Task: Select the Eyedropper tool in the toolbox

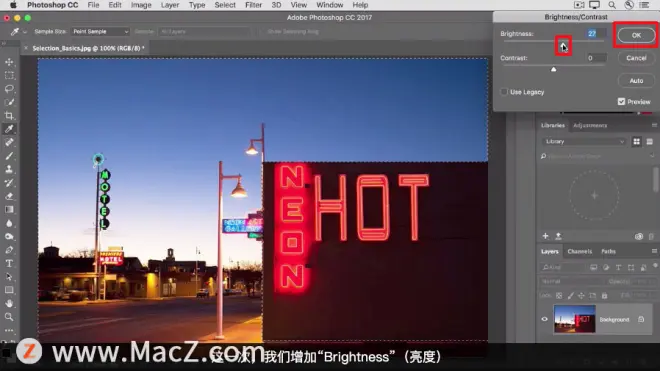Action: (x=9, y=129)
